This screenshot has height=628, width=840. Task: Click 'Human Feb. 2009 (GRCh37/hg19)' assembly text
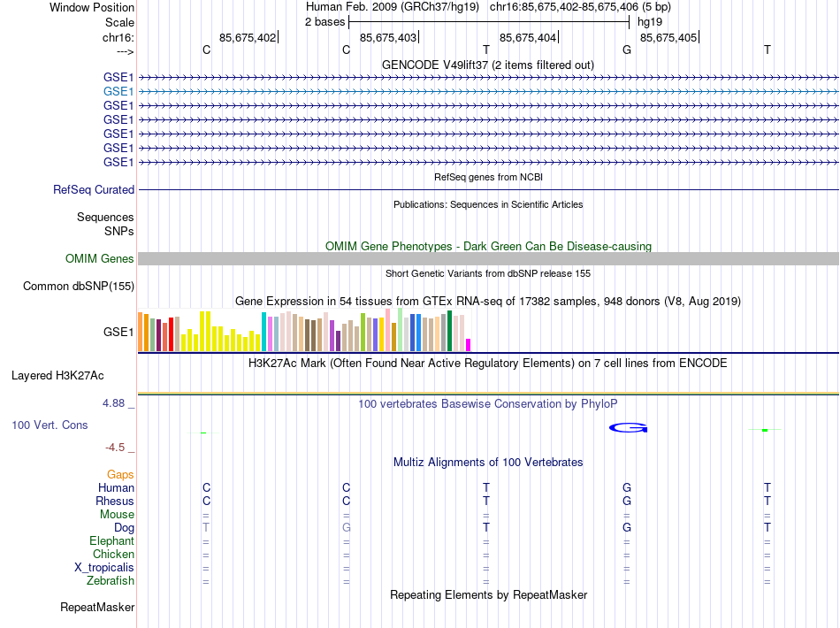tap(392, 7)
